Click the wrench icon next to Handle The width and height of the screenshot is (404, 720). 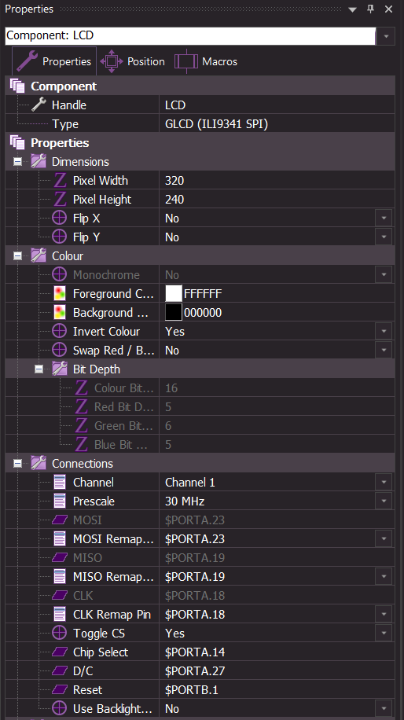tap(38, 105)
